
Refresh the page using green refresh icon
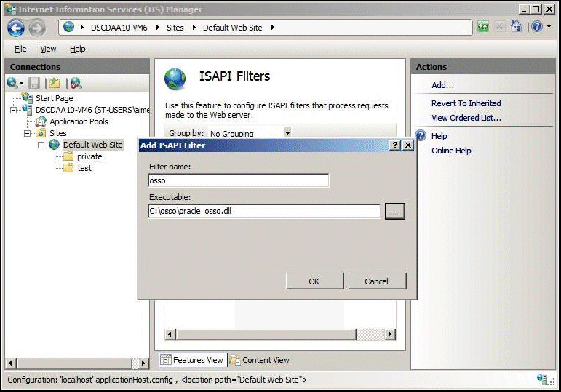coord(483,26)
